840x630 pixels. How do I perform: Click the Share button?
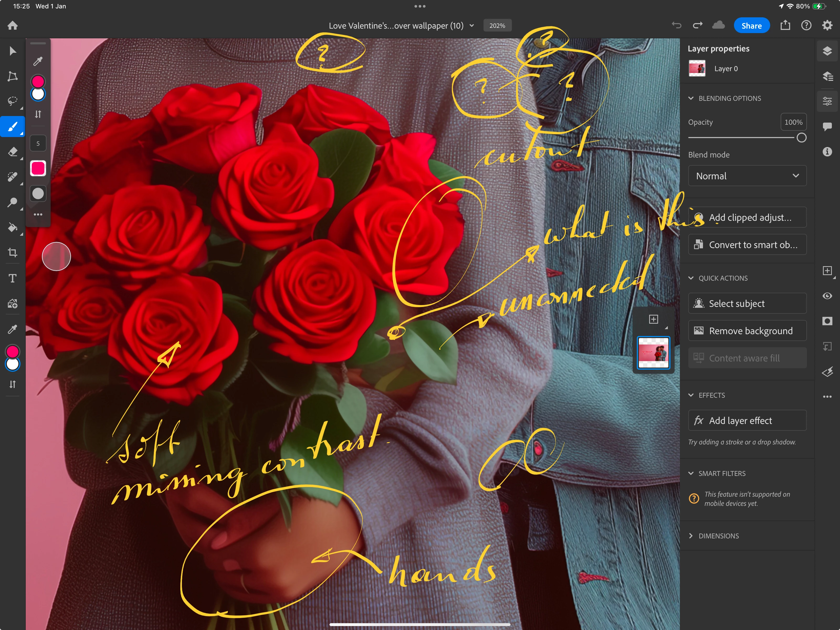click(751, 25)
